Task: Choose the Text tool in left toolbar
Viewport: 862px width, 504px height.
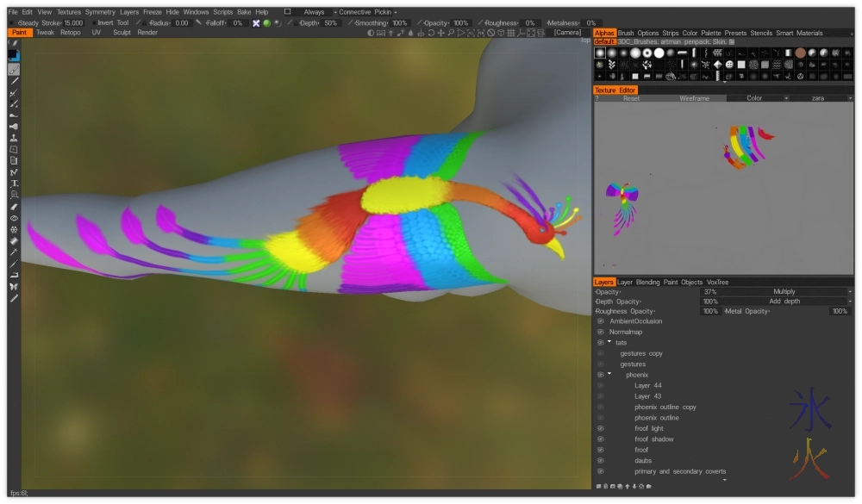Action: (x=14, y=184)
